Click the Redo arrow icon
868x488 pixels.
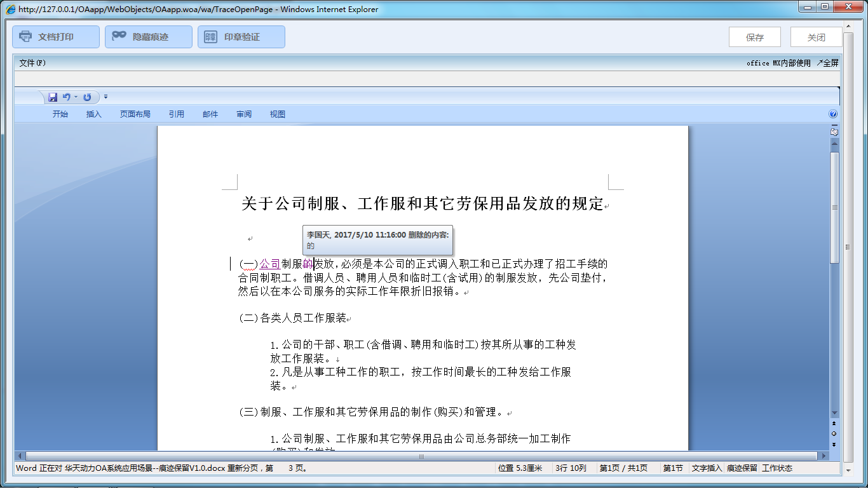tap(88, 97)
